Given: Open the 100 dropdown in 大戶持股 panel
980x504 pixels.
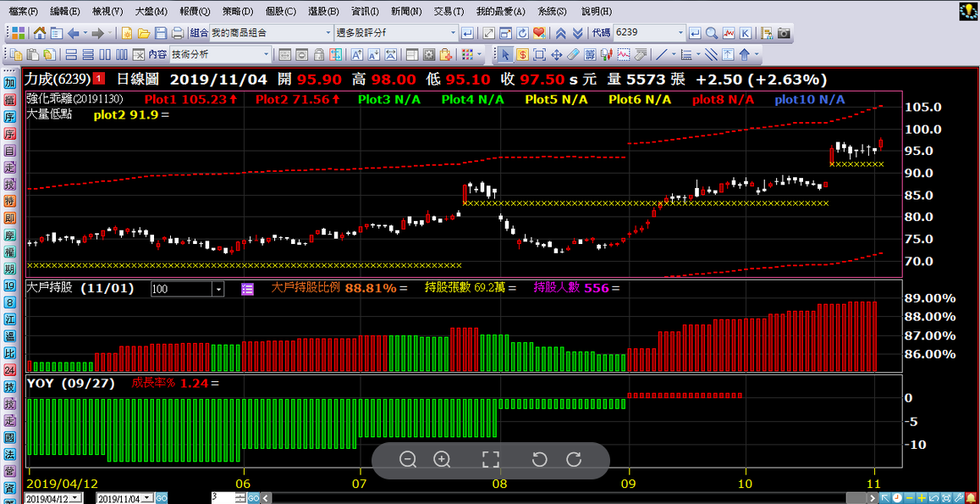Looking at the screenshot, I should pos(218,289).
